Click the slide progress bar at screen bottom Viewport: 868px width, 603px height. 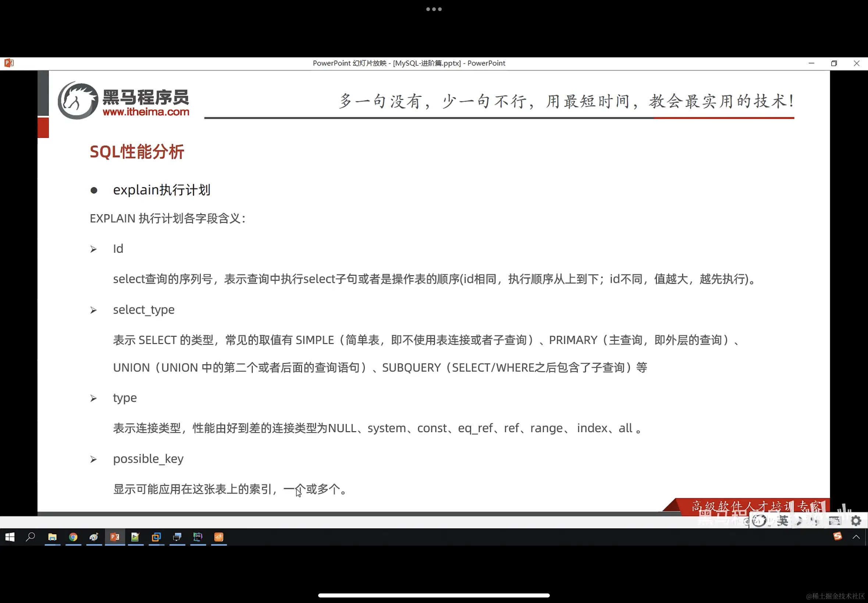coord(434,596)
